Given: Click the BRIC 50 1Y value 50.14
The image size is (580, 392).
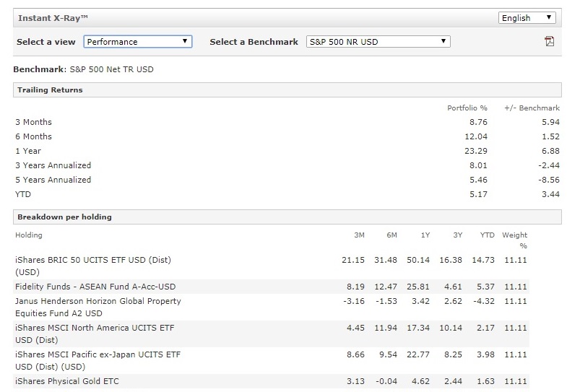Looking at the screenshot, I should 418,260.
